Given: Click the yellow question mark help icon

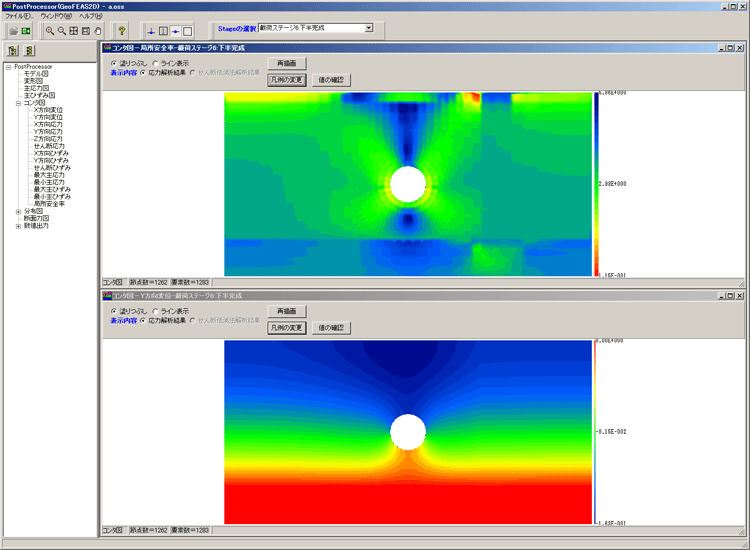Looking at the screenshot, I should [x=121, y=31].
